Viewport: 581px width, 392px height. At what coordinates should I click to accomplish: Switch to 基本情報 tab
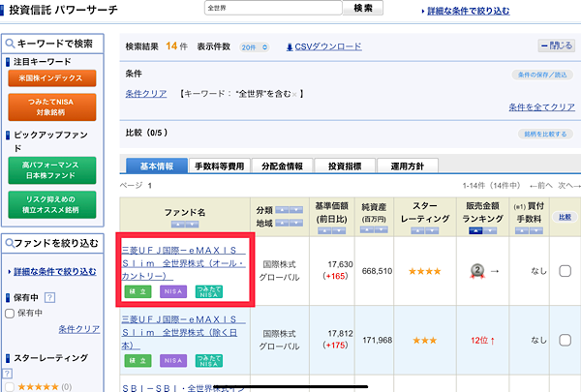(x=157, y=166)
